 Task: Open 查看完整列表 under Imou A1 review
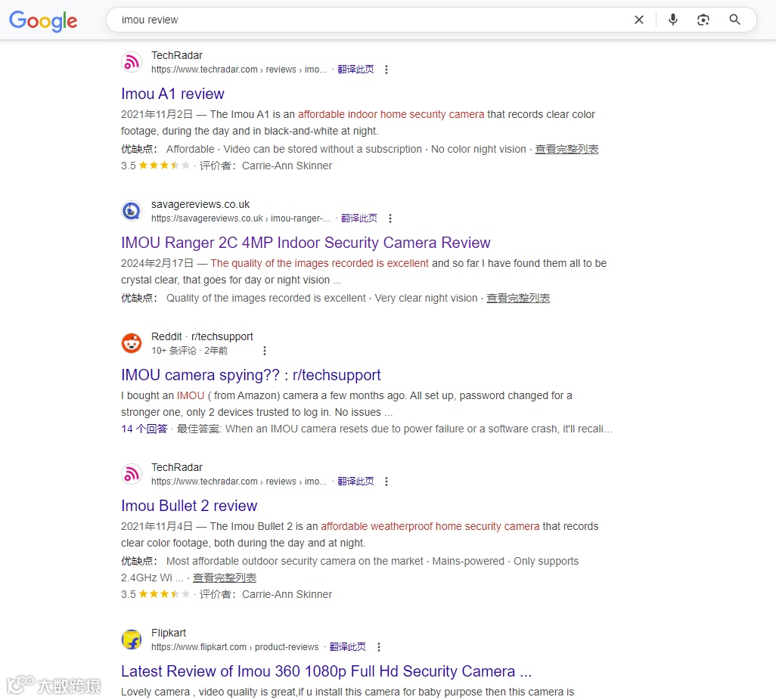[566, 150]
